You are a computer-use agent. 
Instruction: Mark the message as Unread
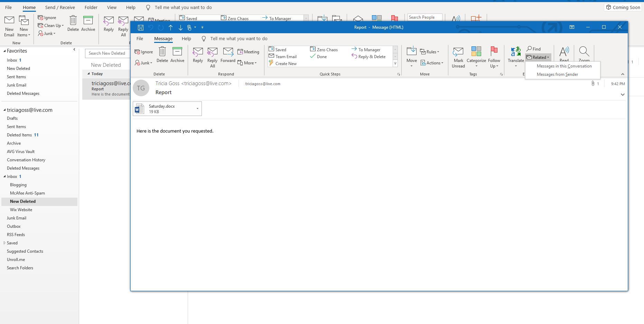point(458,57)
